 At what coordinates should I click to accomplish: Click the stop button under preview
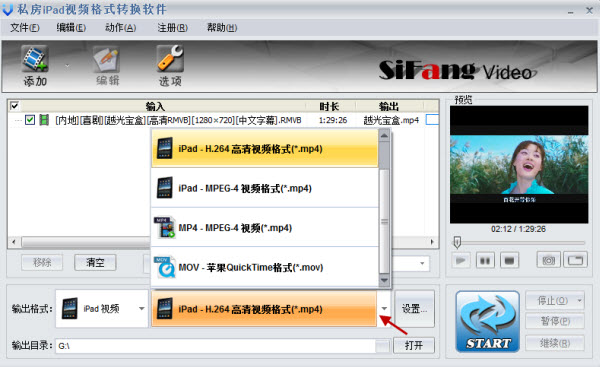coord(509,261)
